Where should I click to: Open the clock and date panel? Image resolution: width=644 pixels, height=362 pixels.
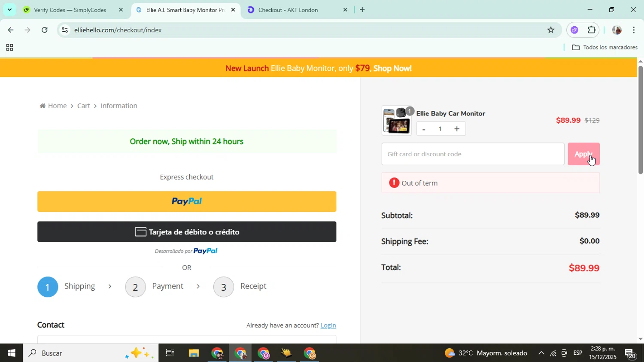pyautogui.click(x=603, y=353)
